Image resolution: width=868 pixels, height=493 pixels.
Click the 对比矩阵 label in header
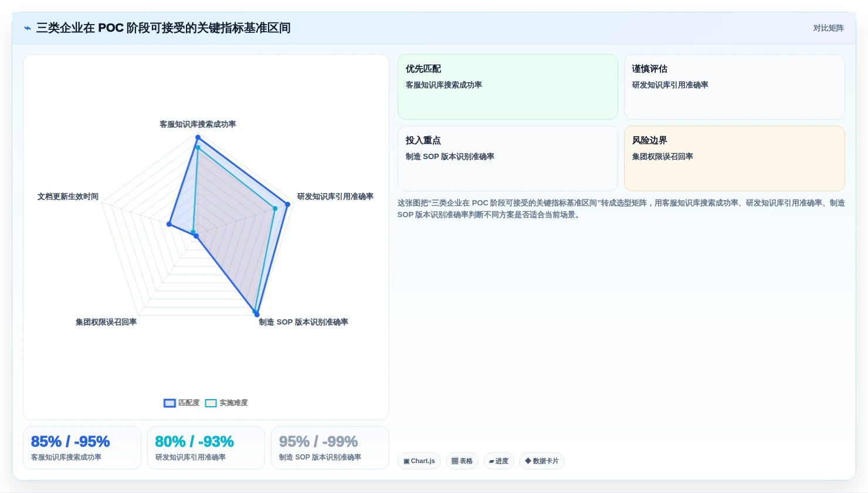coord(828,28)
